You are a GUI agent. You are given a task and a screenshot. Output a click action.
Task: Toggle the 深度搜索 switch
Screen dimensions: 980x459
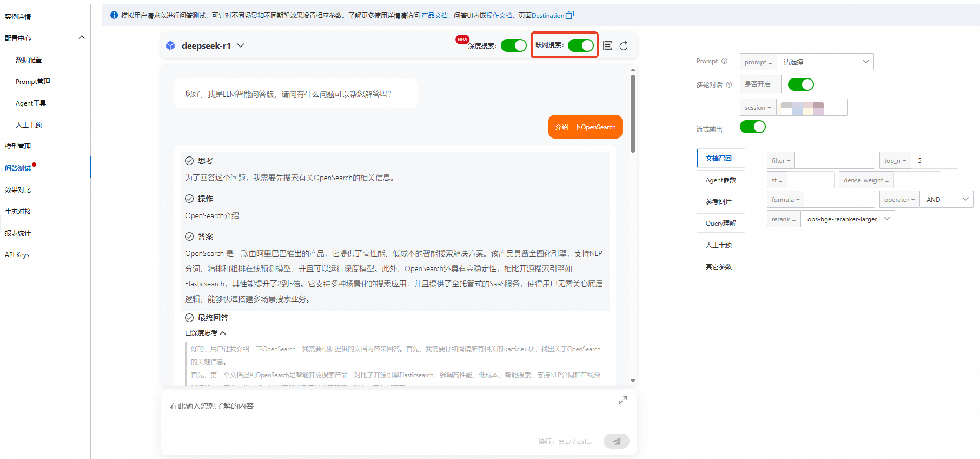[x=513, y=45]
